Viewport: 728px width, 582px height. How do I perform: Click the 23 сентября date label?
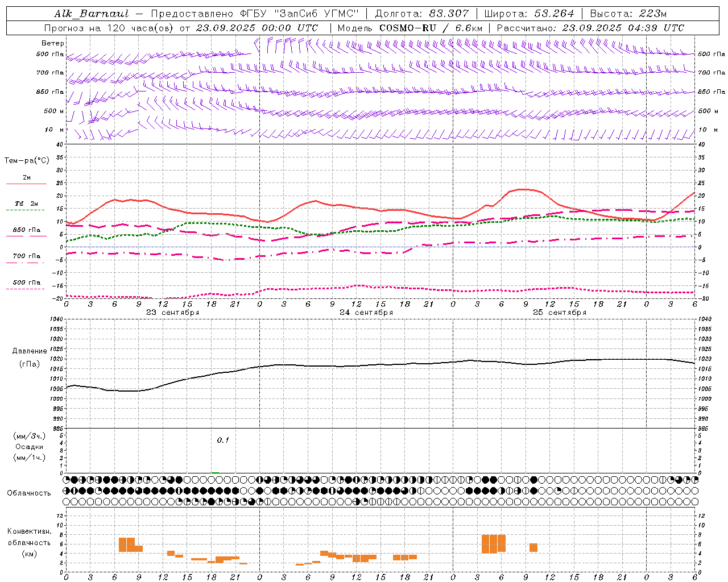(x=172, y=313)
